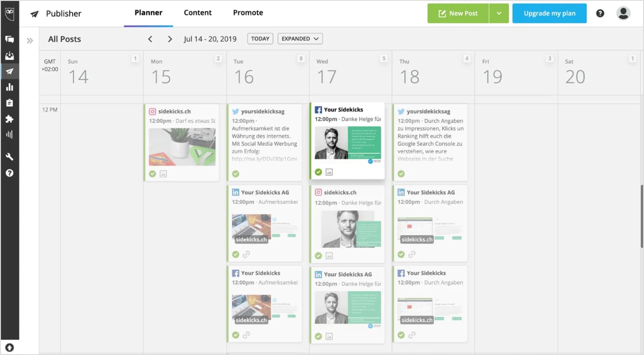The height and width of the screenshot is (355, 644).
Task: Open Wednesday sidekicks.ch Instagram portrait image
Action: coord(348,229)
